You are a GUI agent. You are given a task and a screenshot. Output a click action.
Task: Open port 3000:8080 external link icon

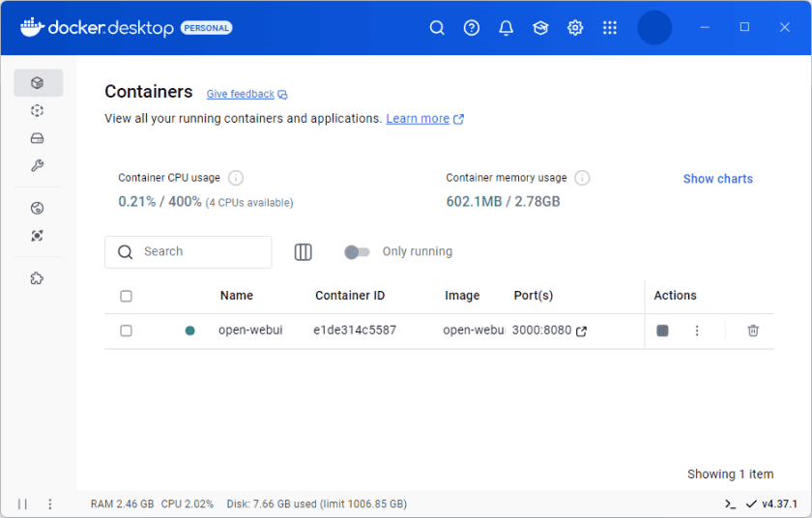click(582, 331)
